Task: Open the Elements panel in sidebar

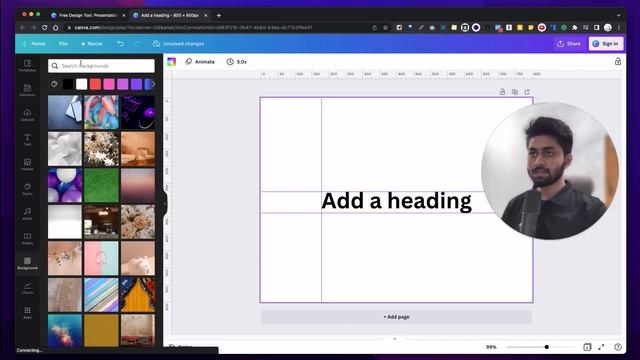Action: [x=27, y=90]
